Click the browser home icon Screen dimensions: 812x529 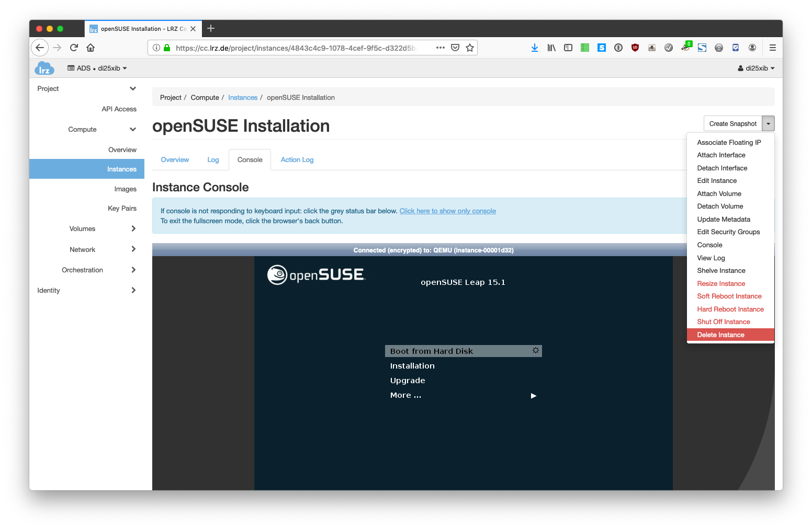point(91,48)
